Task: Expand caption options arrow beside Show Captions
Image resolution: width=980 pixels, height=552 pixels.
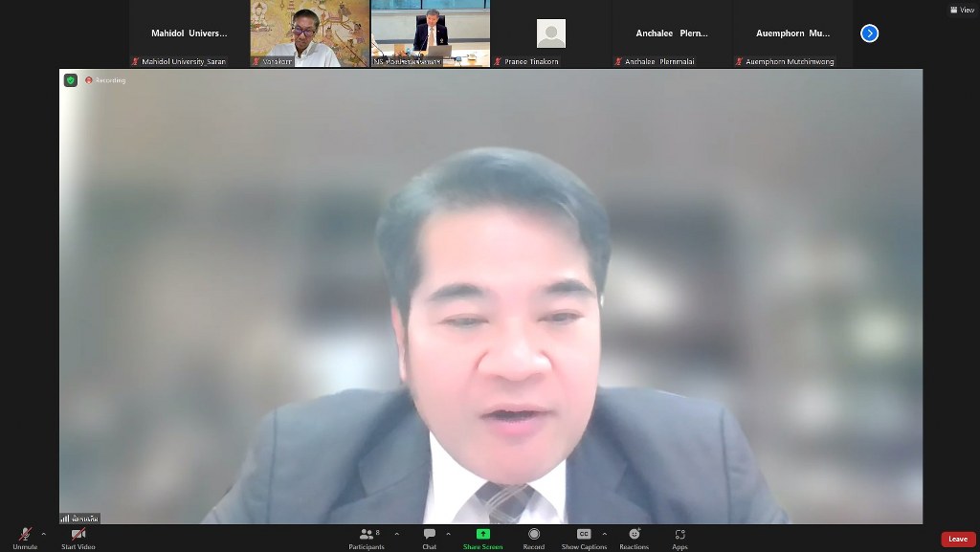Action: pyautogui.click(x=604, y=534)
